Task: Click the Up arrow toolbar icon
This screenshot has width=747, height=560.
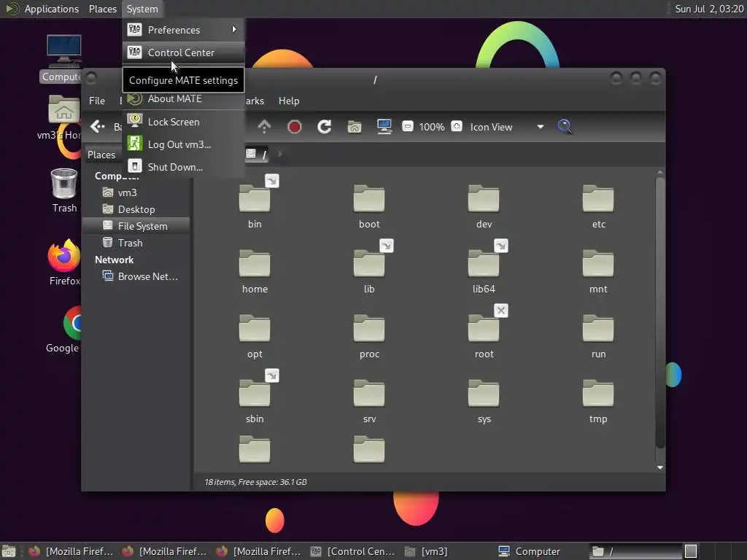Action: tap(264, 127)
